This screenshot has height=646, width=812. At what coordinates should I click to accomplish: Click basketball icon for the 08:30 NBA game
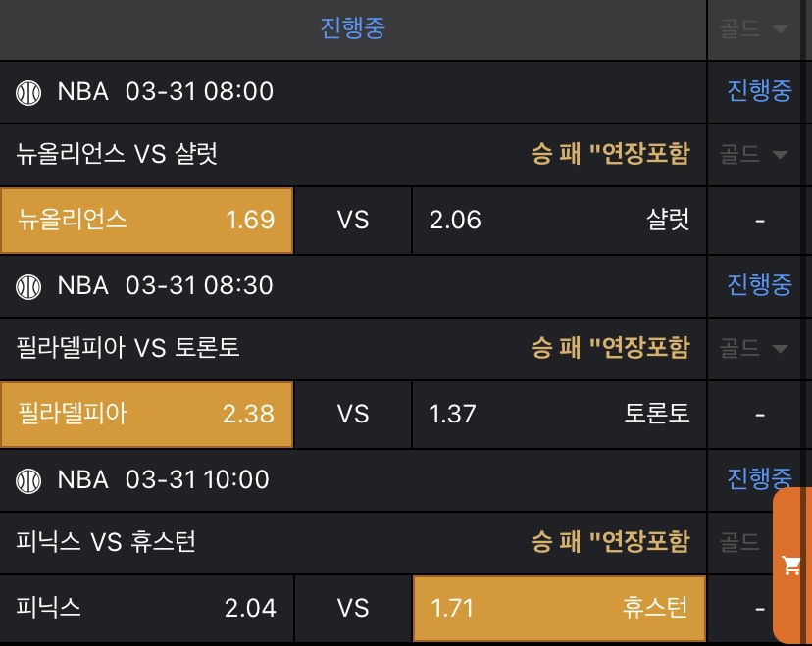pos(29,285)
